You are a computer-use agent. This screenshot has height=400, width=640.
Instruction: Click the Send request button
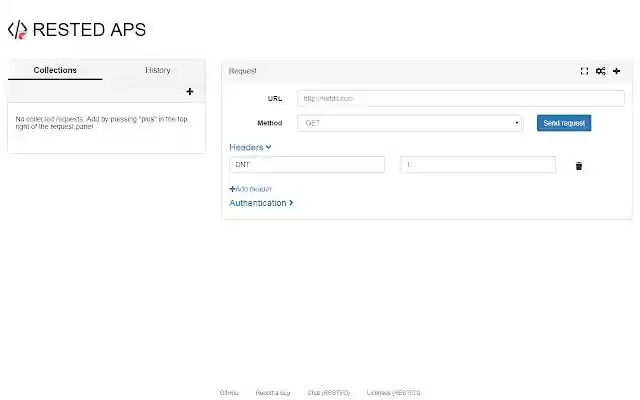tap(564, 123)
